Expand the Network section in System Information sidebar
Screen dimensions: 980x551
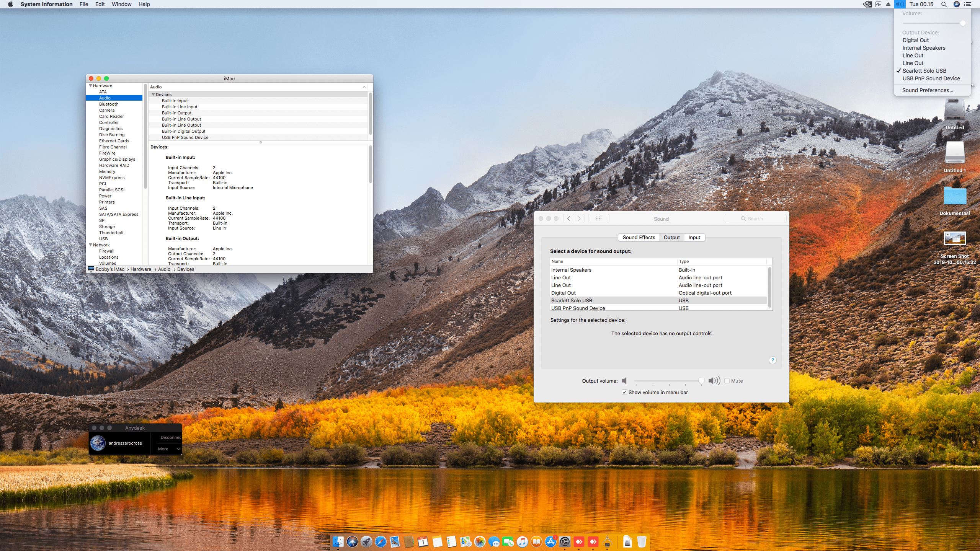coord(90,245)
